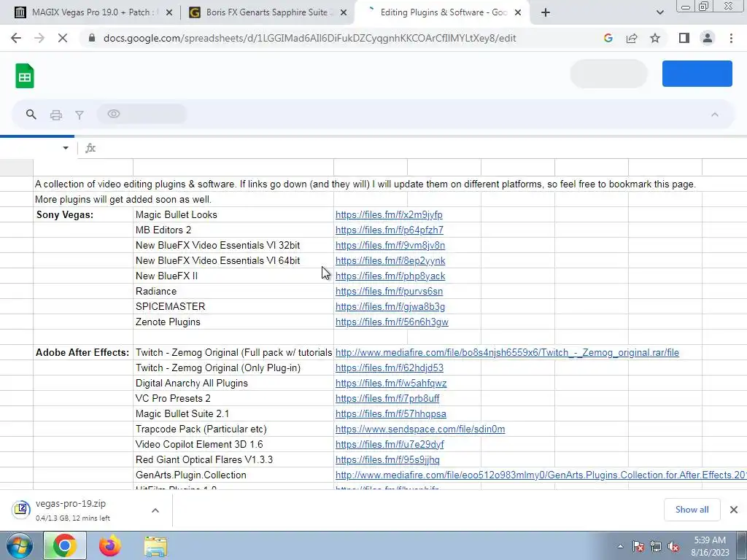The image size is (747, 560).
Task: Open Red Giant Optical Flares link
Action: click(x=387, y=459)
